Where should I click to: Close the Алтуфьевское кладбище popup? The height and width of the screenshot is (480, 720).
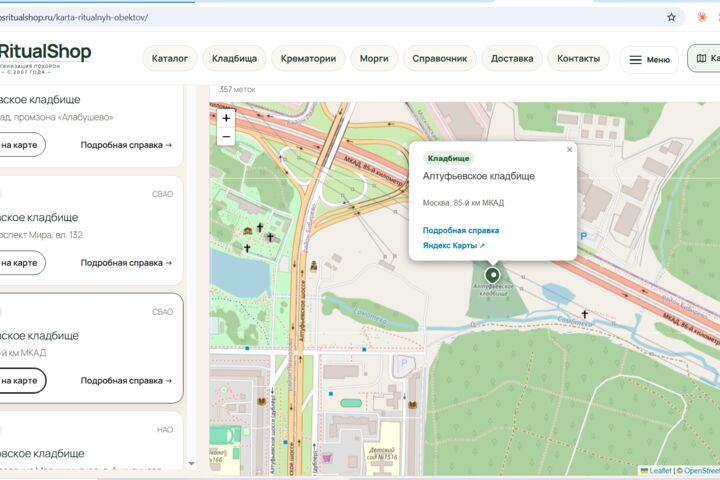(569, 150)
